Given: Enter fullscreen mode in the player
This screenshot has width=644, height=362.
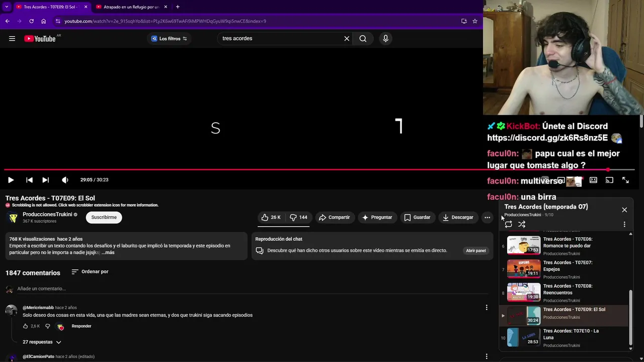Looking at the screenshot, I should pyautogui.click(x=625, y=180).
